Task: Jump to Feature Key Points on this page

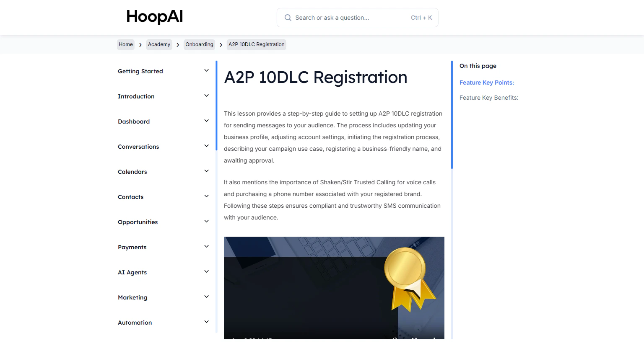Action: [x=486, y=83]
